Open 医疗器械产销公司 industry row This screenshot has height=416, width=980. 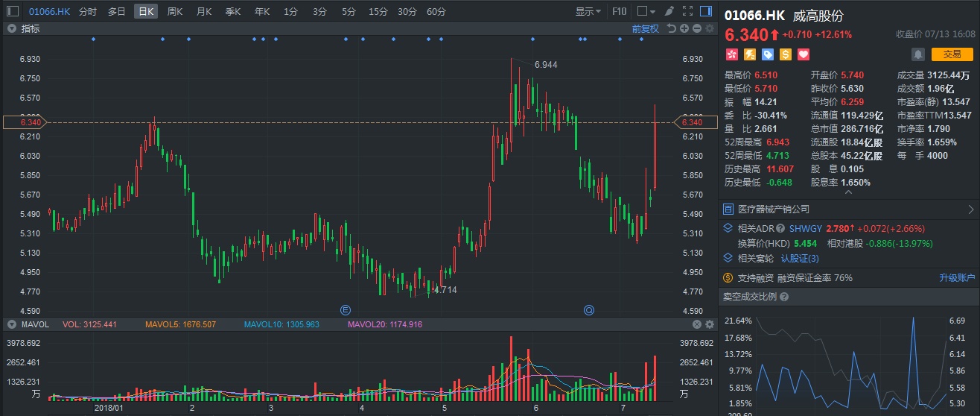(849, 209)
